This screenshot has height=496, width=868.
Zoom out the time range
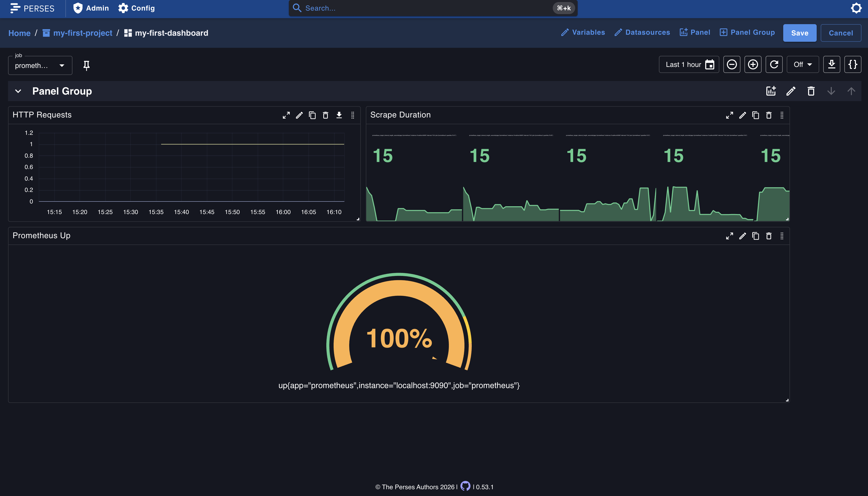pos(732,64)
